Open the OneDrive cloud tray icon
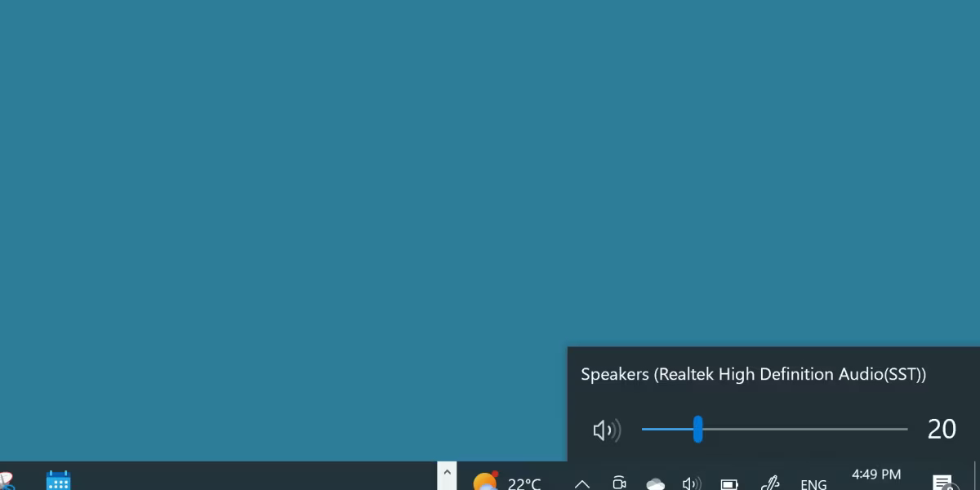 click(655, 483)
